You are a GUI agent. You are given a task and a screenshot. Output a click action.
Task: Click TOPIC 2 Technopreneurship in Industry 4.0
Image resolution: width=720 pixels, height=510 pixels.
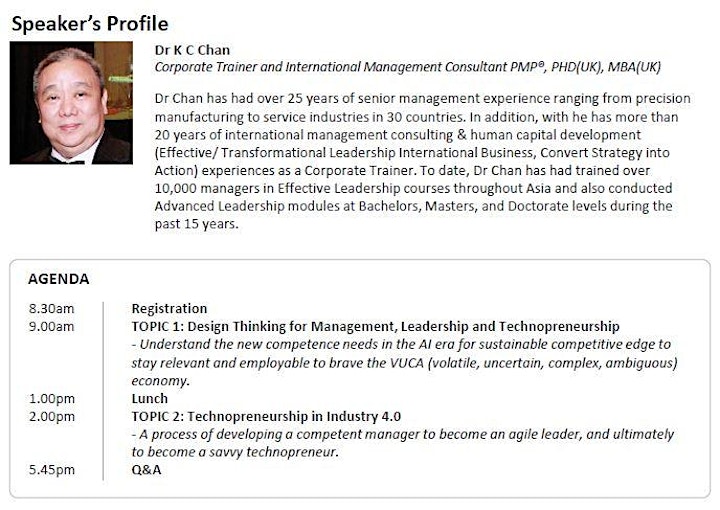266,416
